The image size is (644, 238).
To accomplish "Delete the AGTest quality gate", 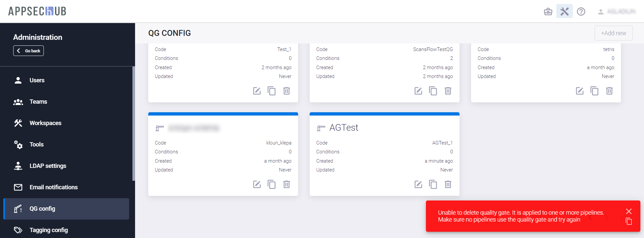I will 448,184.
